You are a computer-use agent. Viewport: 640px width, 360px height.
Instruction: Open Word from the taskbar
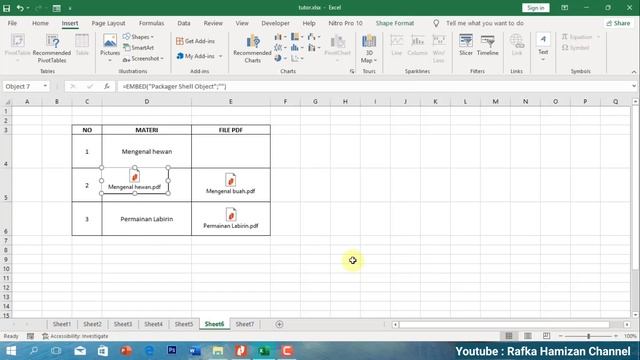195,351
